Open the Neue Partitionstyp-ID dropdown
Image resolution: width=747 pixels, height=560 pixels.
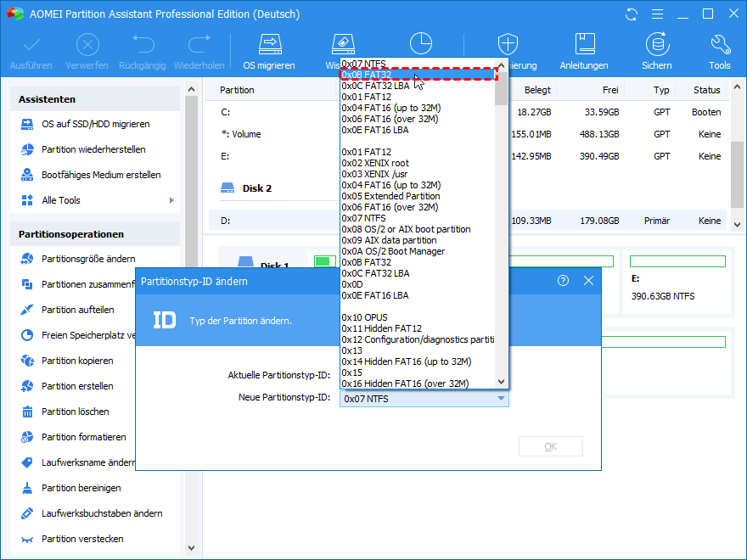click(424, 399)
